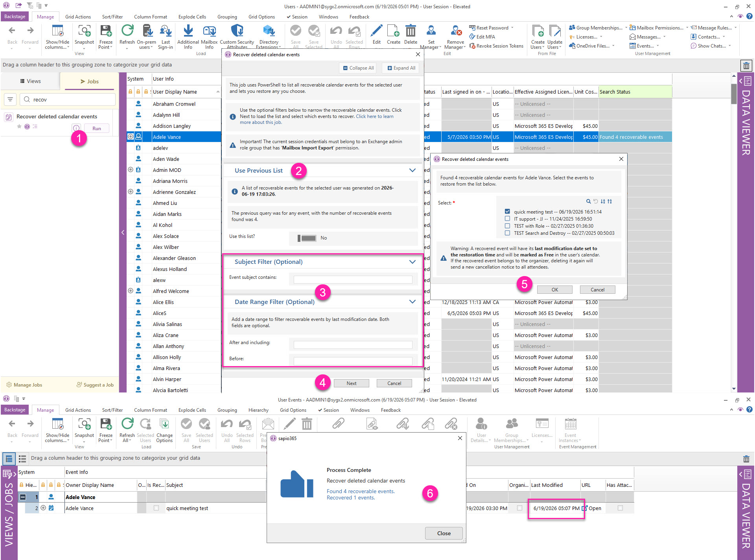
Task: Collapse left panel with chevron
Action: tap(123, 232)
